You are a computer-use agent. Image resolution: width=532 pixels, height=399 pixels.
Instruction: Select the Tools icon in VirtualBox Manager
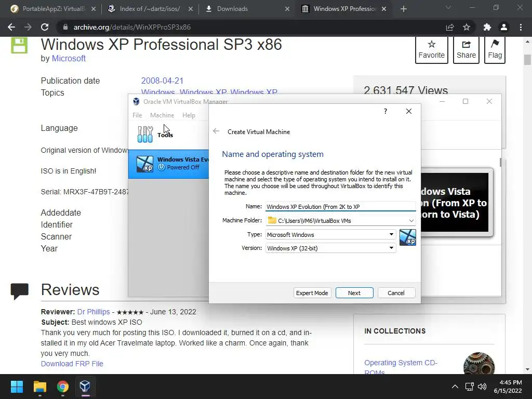click(x=145, y=135)
